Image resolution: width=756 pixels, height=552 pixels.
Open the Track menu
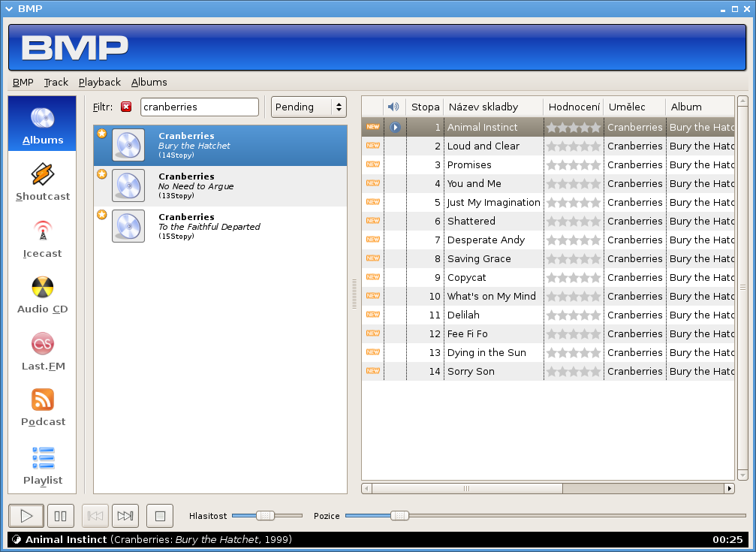pos(56,82)
